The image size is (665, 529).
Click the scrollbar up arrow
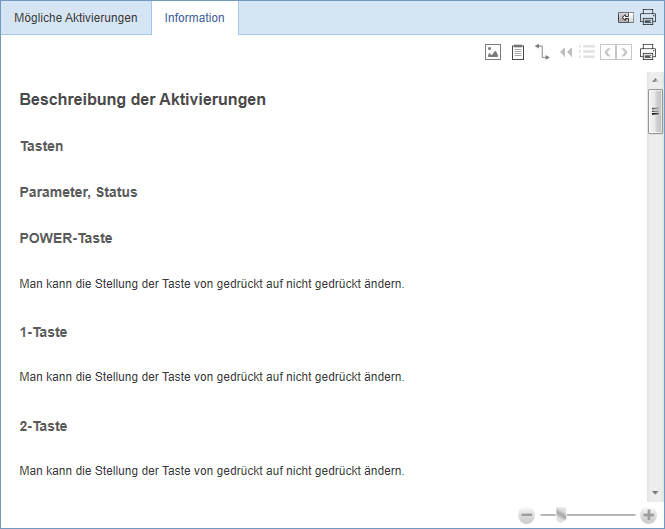coord(655,80)
